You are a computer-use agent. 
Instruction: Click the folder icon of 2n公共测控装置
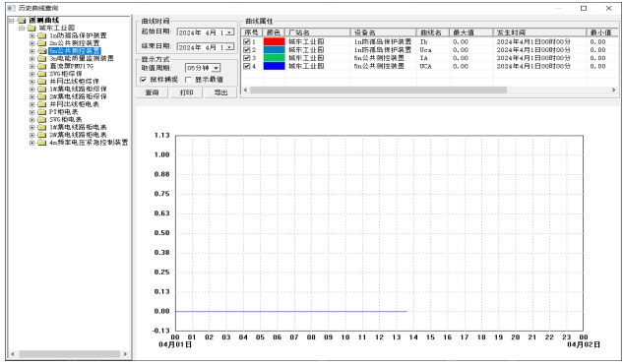coord(42,43)
